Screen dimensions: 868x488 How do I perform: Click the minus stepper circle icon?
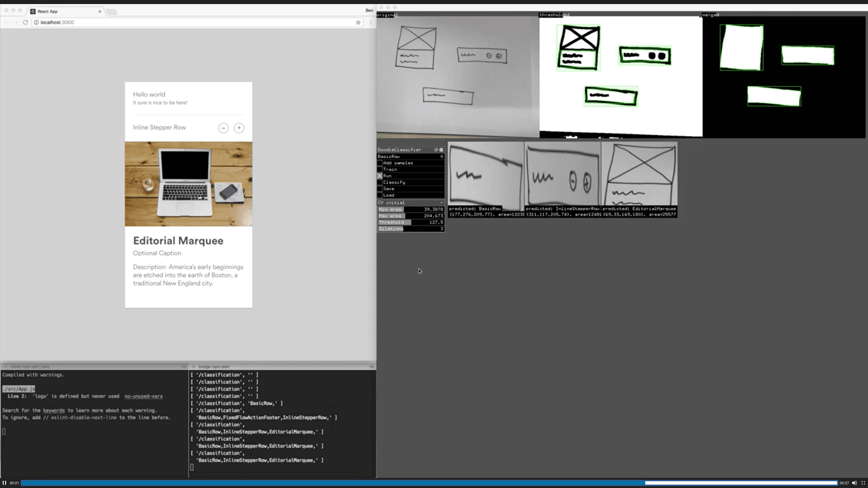point(223,128)
